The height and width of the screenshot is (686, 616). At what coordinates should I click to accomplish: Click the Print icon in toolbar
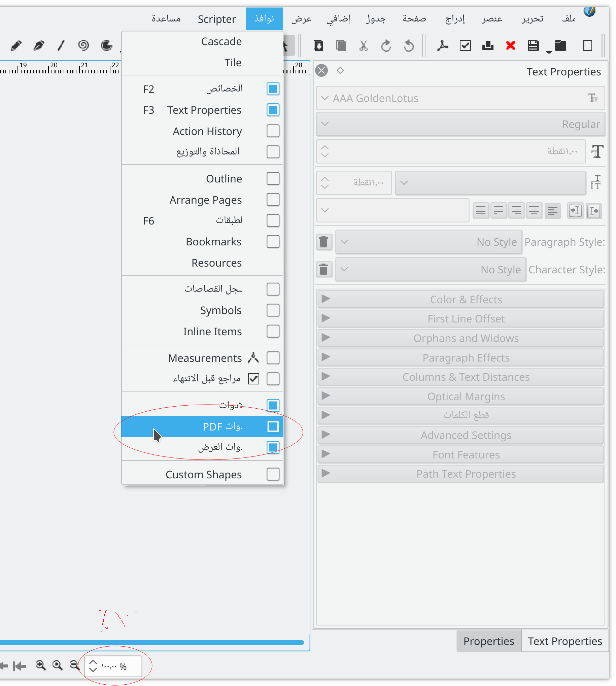point(487,45)
